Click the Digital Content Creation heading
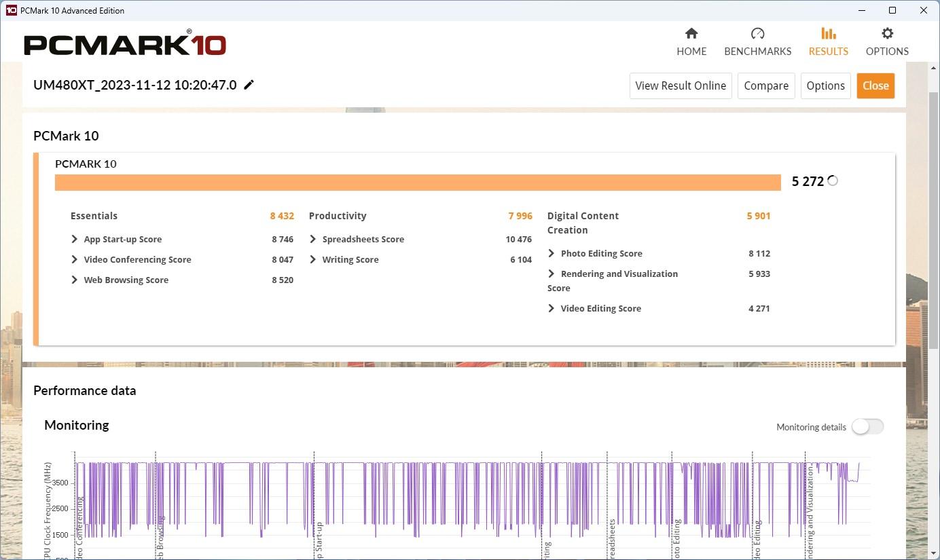Viewport: 940px width, 560px height. tap(583, 223)
